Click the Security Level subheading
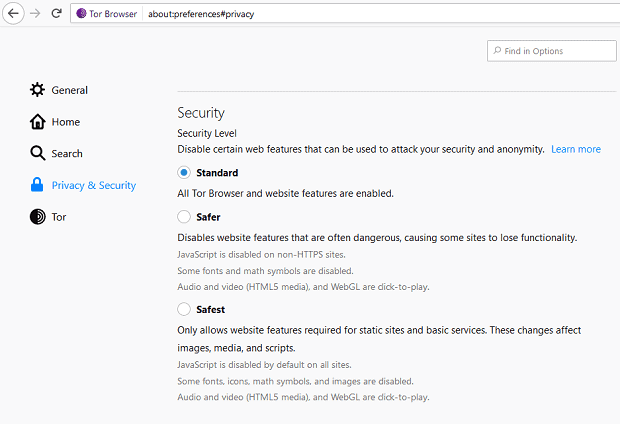 click(x=207, y=133)
